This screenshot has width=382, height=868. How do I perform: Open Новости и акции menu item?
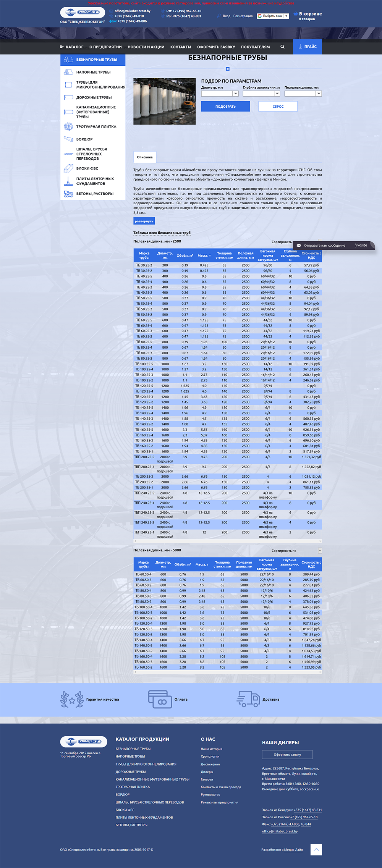146,47
